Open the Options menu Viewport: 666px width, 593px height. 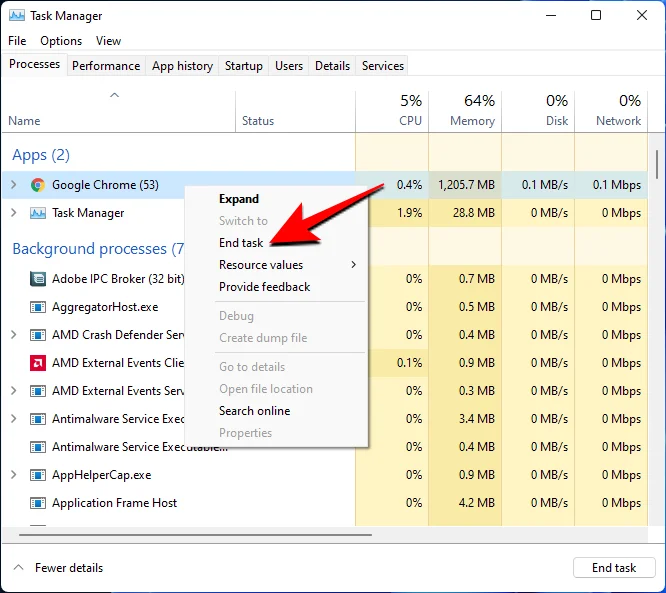[x=61, y=41]
